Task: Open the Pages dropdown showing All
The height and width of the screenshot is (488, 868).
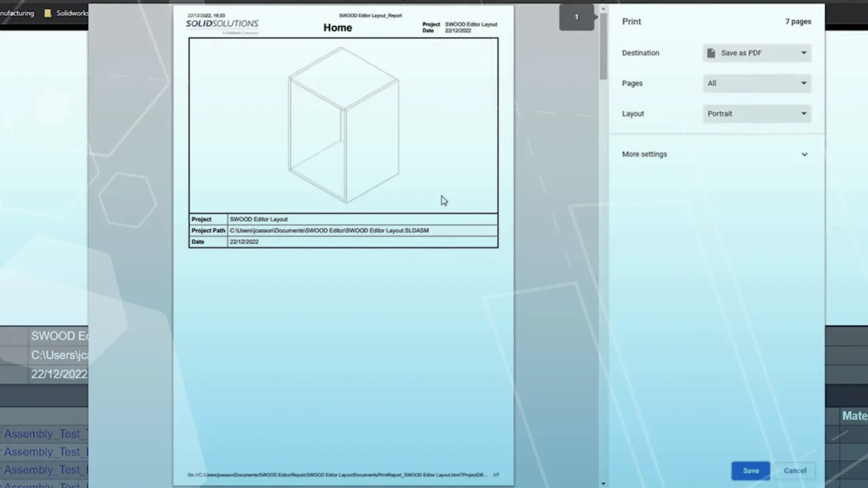Action: click(757, 83)
